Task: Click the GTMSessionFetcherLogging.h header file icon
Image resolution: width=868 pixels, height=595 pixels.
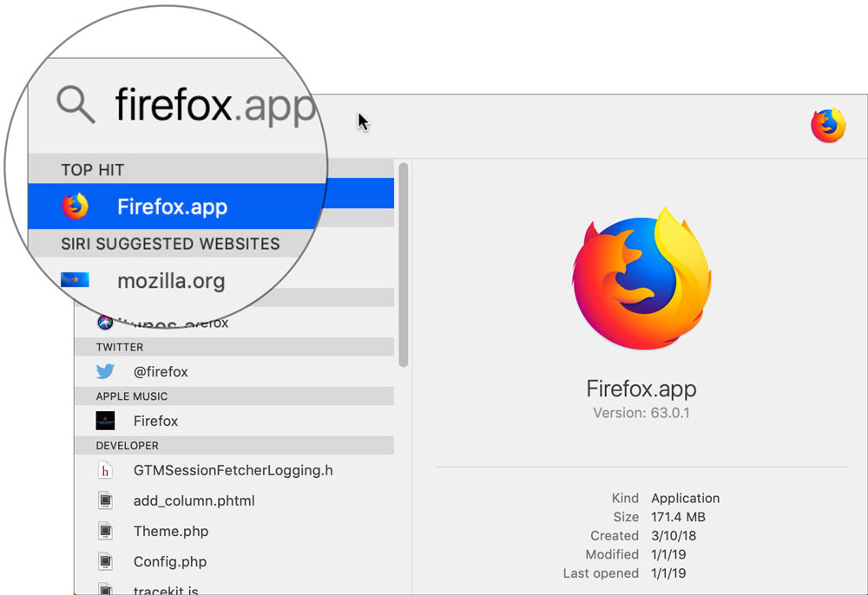Action: [105, 469]
